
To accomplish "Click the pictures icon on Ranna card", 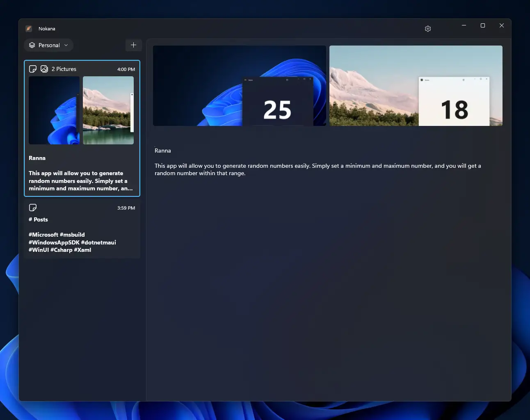I will coord(44,69).
